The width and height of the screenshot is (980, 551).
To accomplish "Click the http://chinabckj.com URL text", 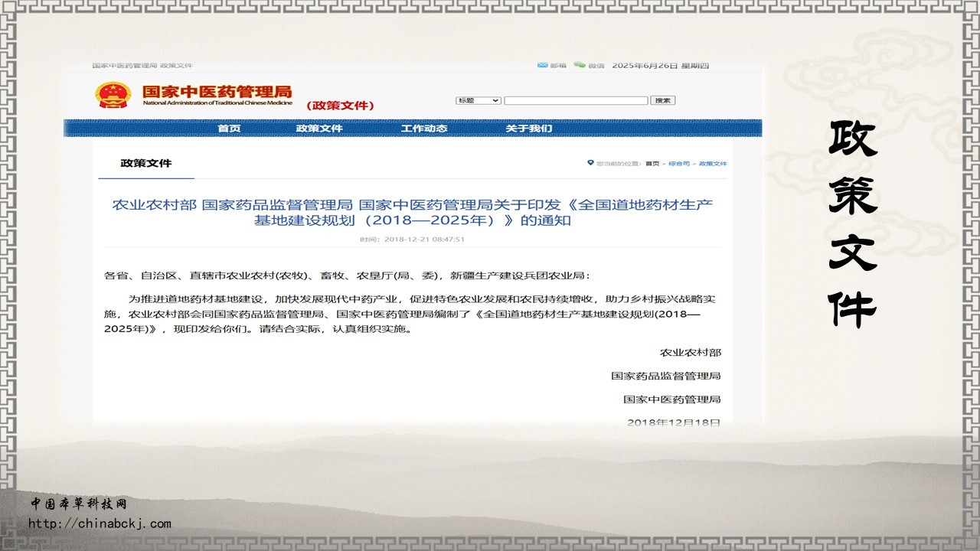I will pos(100,523).
